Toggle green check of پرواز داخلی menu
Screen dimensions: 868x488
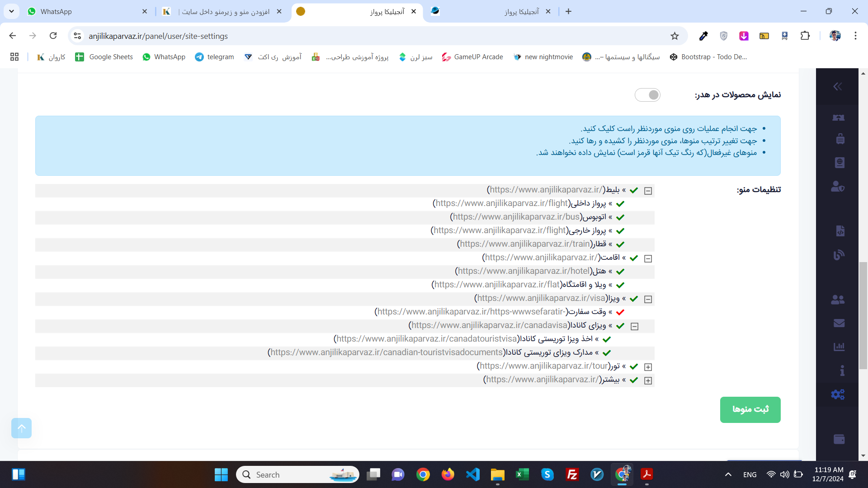click(620, 204)
